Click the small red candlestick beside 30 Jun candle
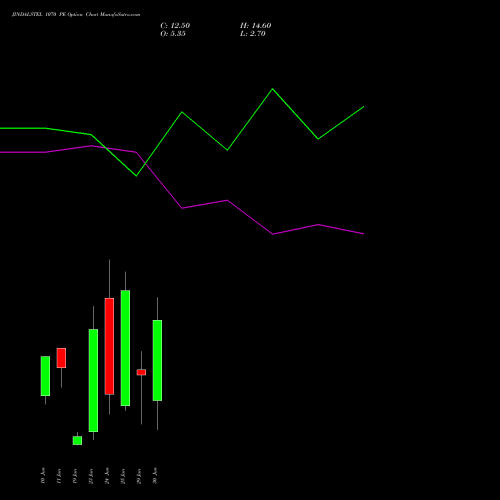500x500 pixels. [x=141, y=372]
